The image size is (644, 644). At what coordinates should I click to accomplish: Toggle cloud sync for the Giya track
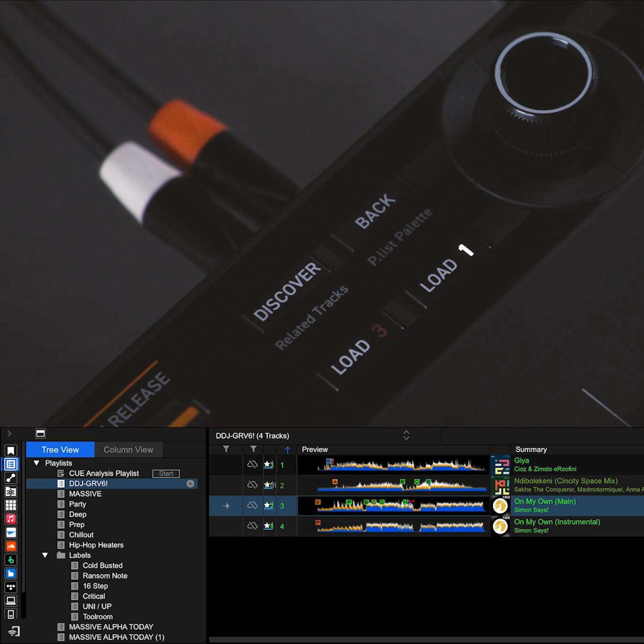coord(252,465)
